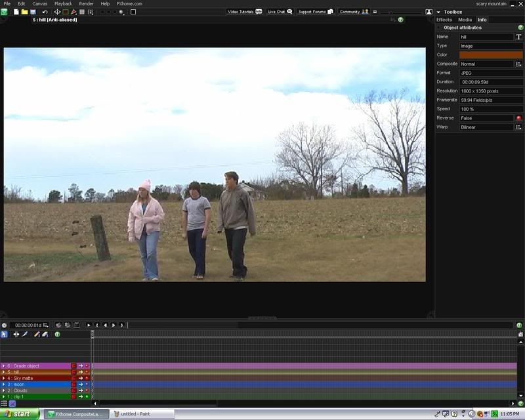The height and width of the screenshot is (420, 525).
Task: Click the play button in timeline
Action: (x=89, y=325)
